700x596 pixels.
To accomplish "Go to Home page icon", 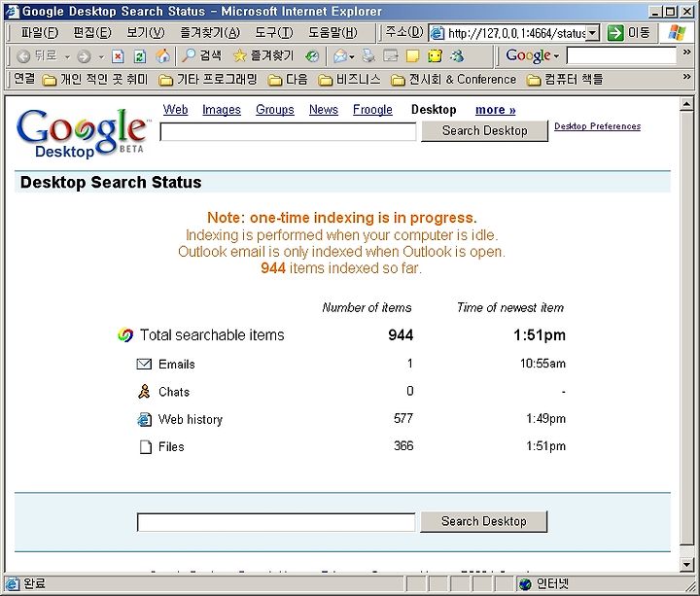I will pyautogui.click(x=162, y=55).
